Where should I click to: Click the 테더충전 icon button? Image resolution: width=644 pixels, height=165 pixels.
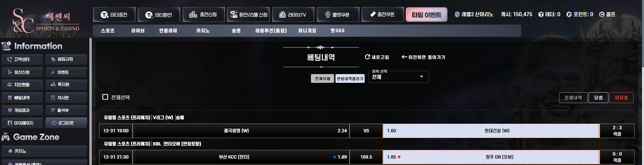coord(105,15)
